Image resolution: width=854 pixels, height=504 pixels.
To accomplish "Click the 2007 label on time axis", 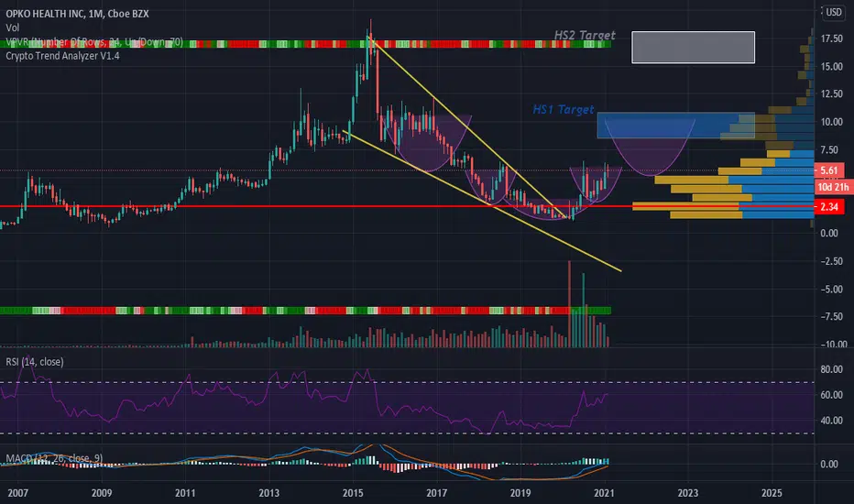I will tap(18, 493).
